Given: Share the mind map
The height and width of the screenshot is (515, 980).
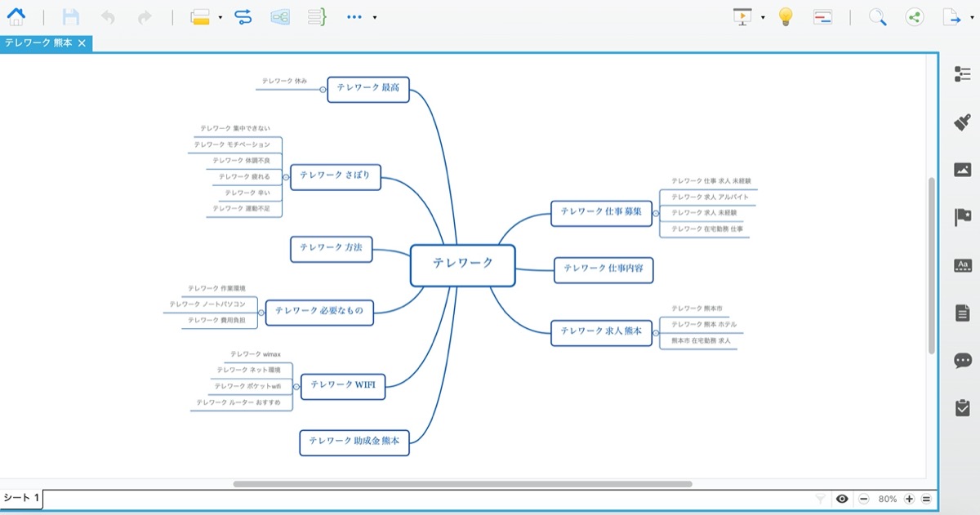Looking at the screenshot, I should tap(915, 16).
